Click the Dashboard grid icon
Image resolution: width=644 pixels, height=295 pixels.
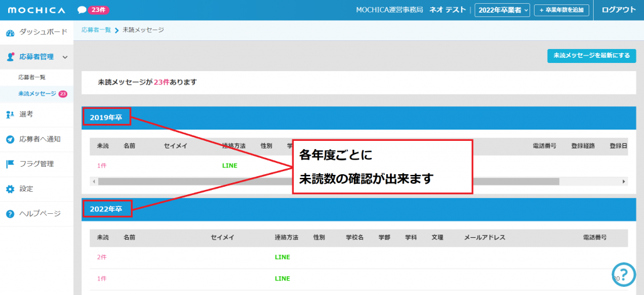coord(10,31)
